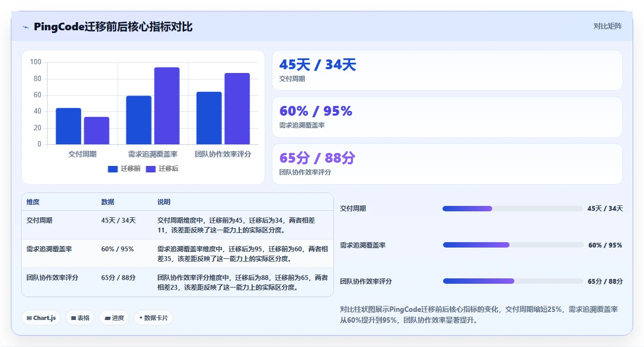
Task: Click the 需求追溯覆盖率 label on the chart axis
Action: (153, 154)
